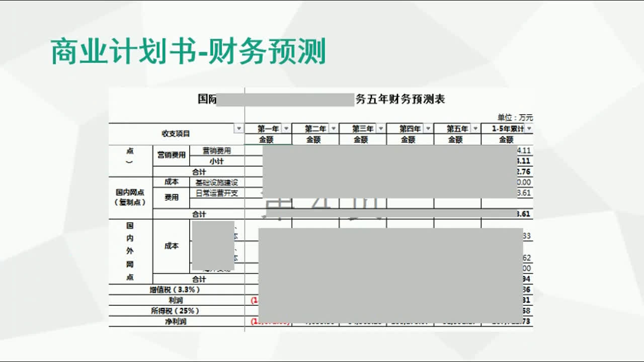Screen dimensions: 644x362
Task: Click the 单位：万元 unit label
Action: [x=515, y=118]
